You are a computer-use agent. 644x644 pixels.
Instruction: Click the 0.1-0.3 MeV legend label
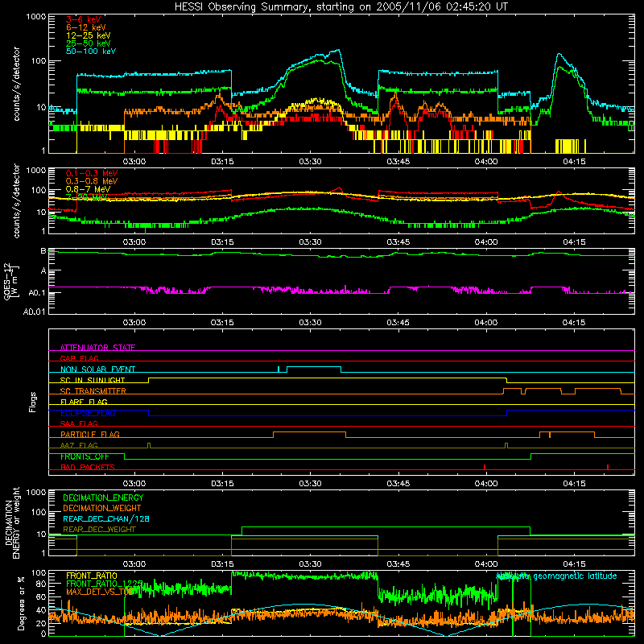(92, 173)
